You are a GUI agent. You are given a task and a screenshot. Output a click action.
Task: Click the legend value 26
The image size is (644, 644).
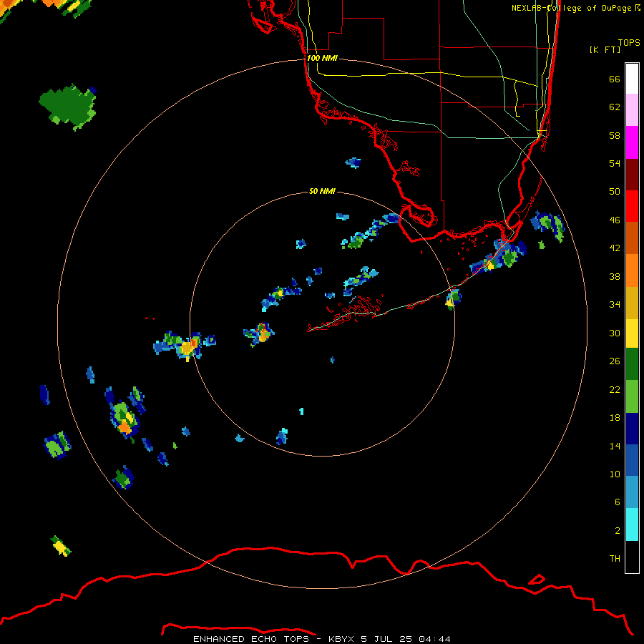(x=615, y=361)
